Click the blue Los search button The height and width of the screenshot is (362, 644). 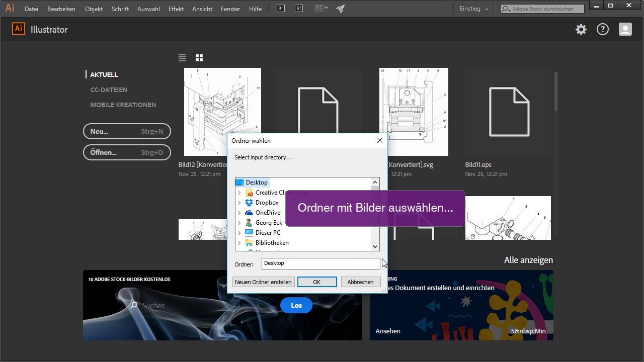(296, 305)
